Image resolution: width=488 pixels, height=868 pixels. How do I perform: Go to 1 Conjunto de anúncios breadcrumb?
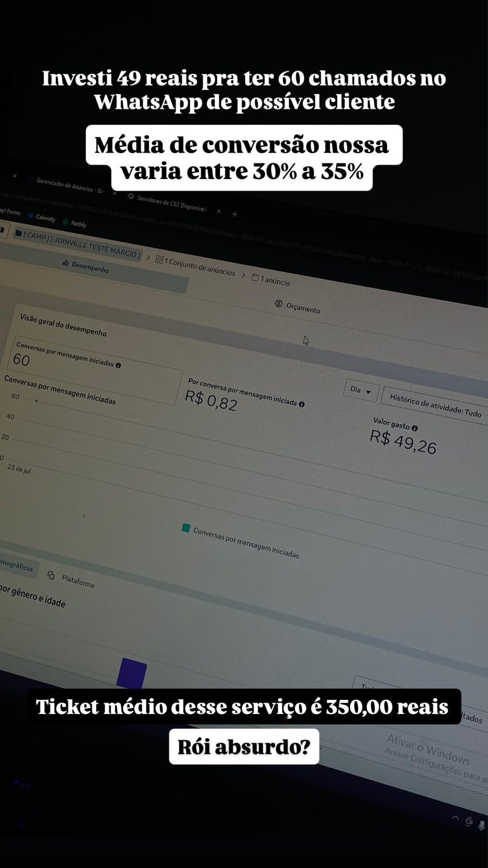click(x=195, y=266)
